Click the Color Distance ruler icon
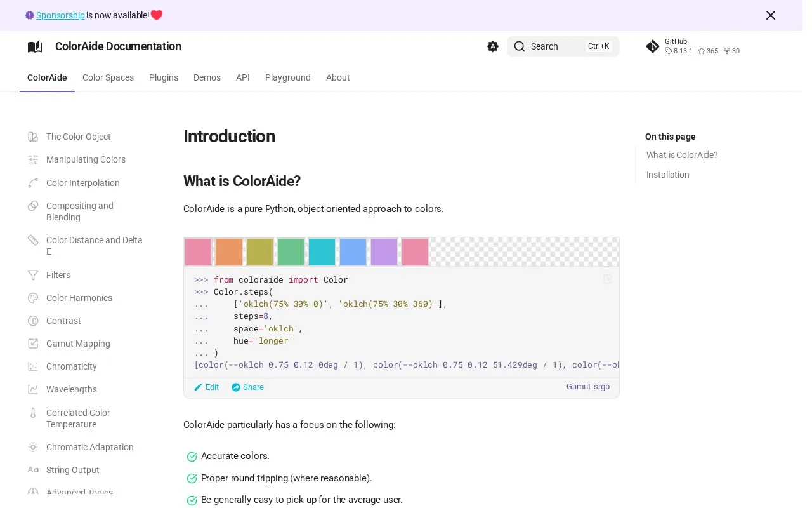812x508 pixels. (x=33, y=240)
